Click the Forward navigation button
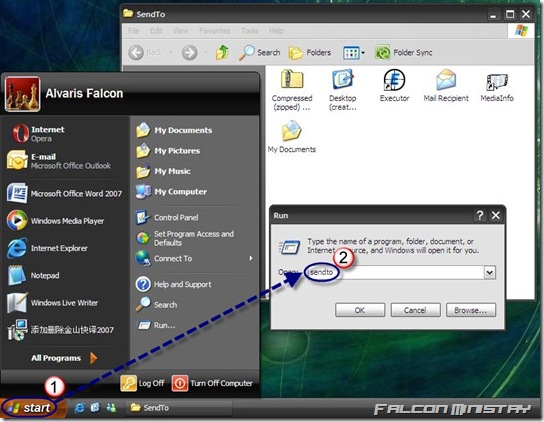Viewport: 544px width, 422px height. (x=189, y=53)
